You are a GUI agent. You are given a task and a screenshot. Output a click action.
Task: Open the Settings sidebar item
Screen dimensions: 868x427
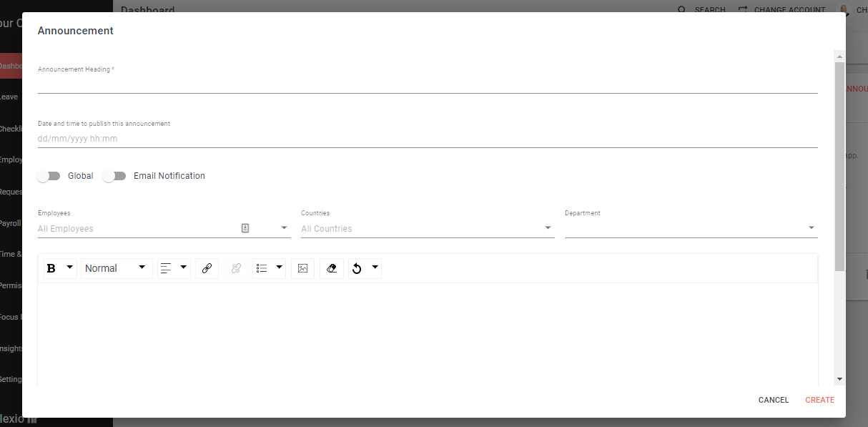(x=11, y=379)
